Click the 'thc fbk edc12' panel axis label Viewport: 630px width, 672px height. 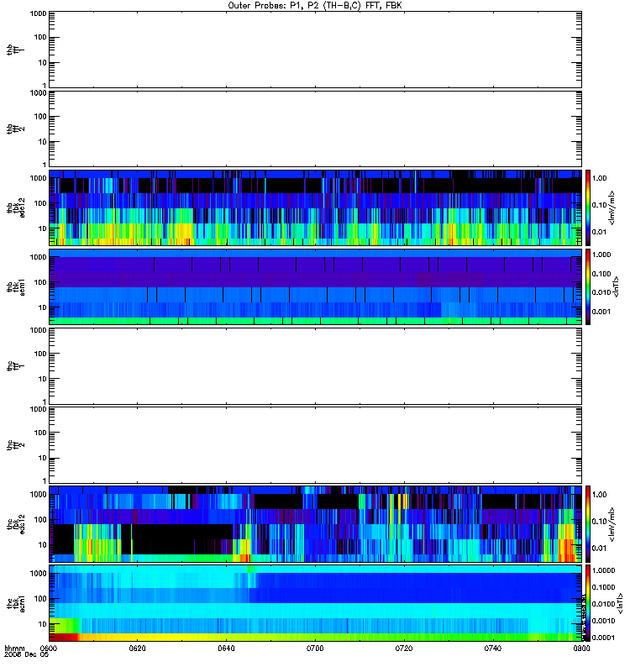tap(15, 524)
